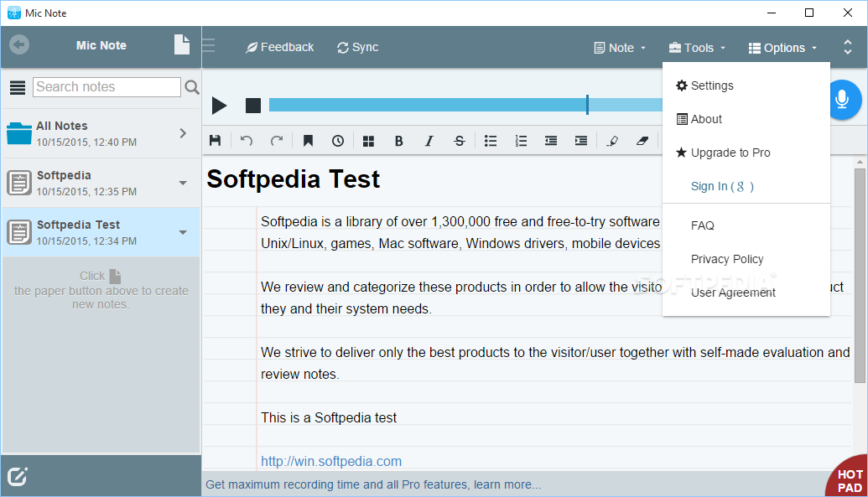Screen dimensions: 868x497
Task: Select the Softpedia note in list
Action: (x=101, y=184)
